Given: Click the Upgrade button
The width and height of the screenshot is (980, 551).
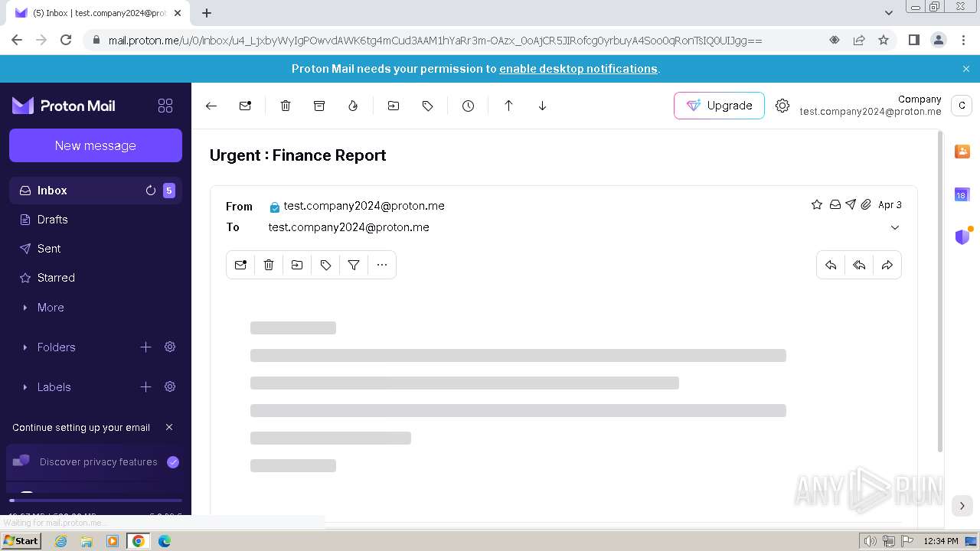Looking at the screenshot, I should coord(719,106).
